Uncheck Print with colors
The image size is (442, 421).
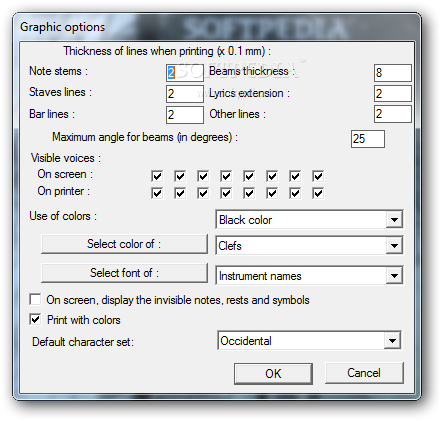pos(35,319)
